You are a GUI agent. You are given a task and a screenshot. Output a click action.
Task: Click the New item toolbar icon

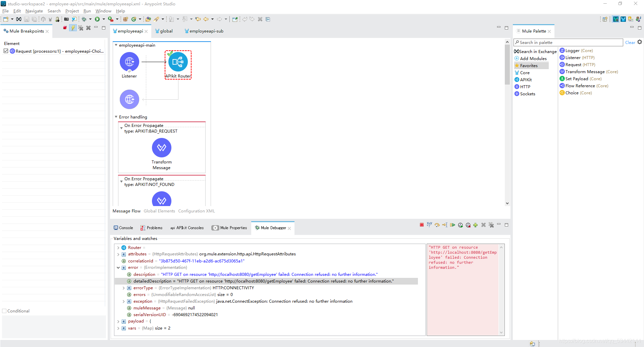point(6,19)
